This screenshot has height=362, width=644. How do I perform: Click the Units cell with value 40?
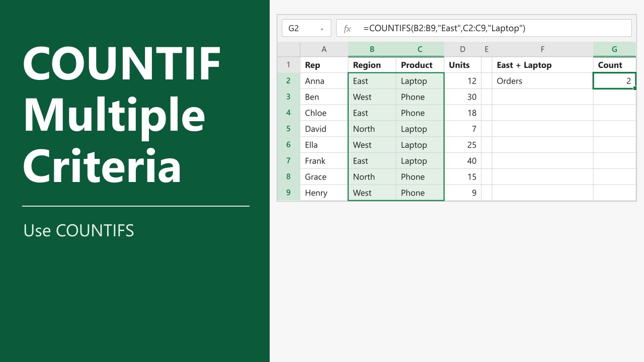[463, 161]
